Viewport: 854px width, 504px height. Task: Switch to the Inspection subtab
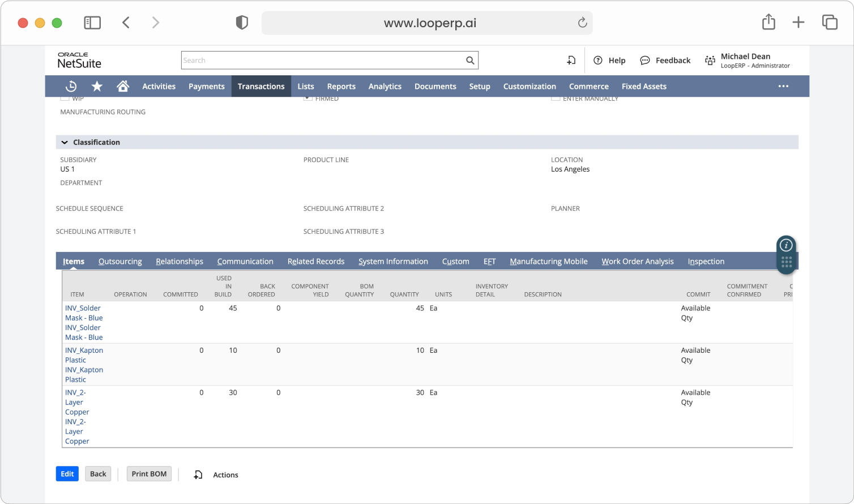click(706, 261)
